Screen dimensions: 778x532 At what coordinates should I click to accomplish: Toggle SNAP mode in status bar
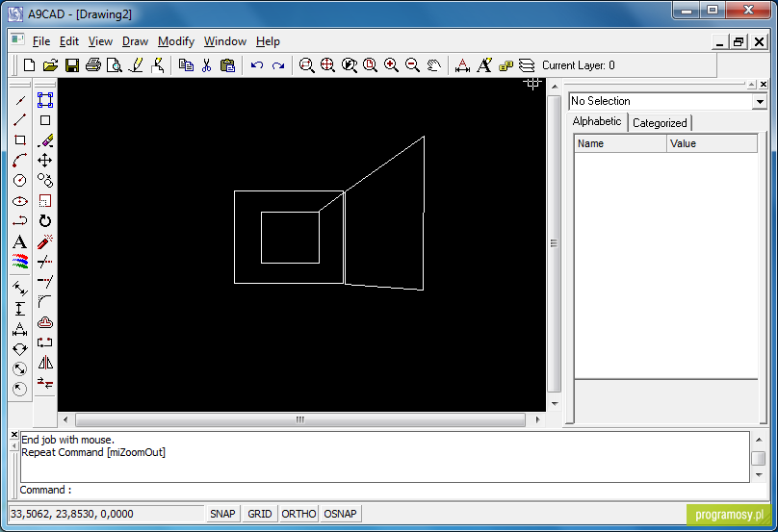222,514
